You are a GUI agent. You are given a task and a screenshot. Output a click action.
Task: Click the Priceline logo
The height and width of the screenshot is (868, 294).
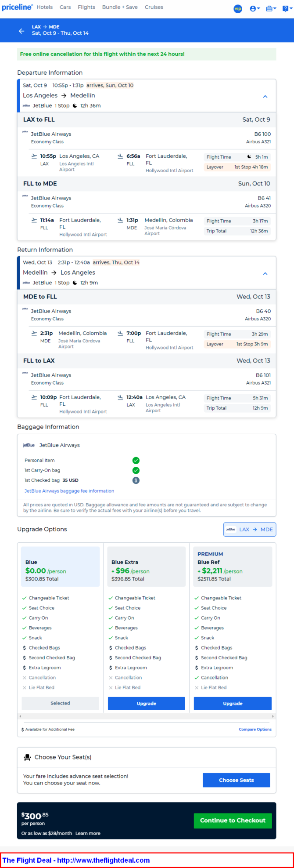[17, 7]
